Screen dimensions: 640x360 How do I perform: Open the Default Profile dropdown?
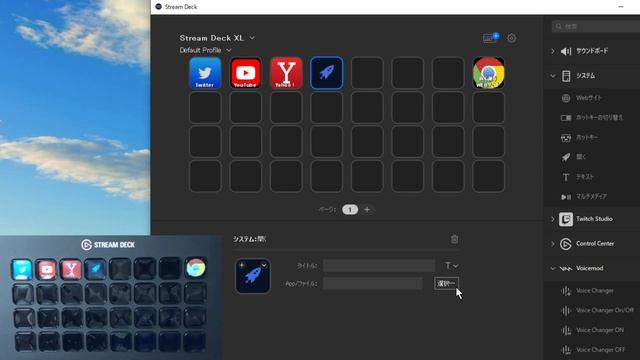[205, 50]
